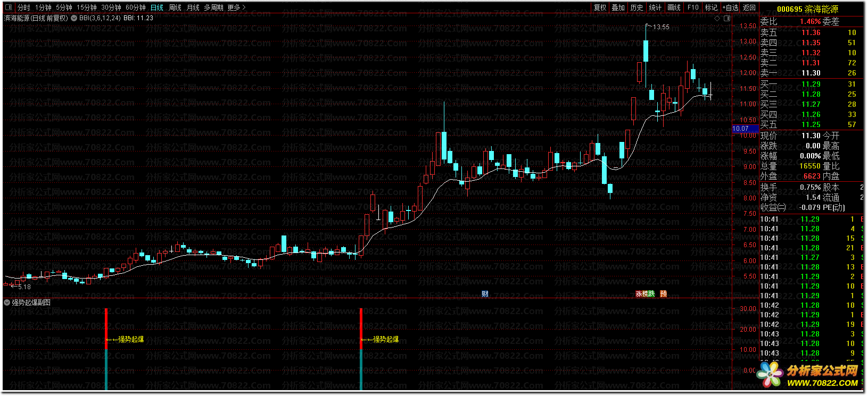Screen dimensions: 868x396
Task: Open the 画线 drawing tools
Action: pyautogui.click(x=674, y=7)
